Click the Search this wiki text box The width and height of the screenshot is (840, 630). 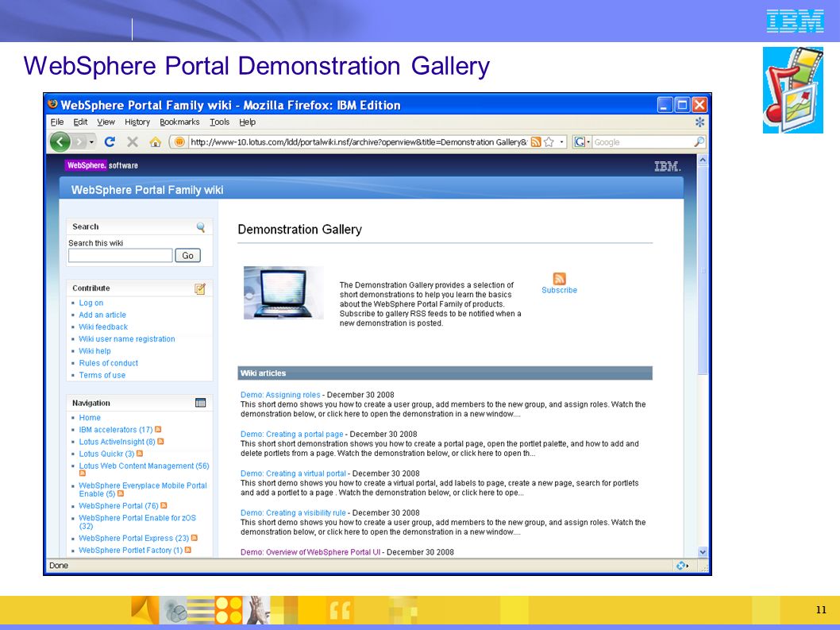[121, 255]
